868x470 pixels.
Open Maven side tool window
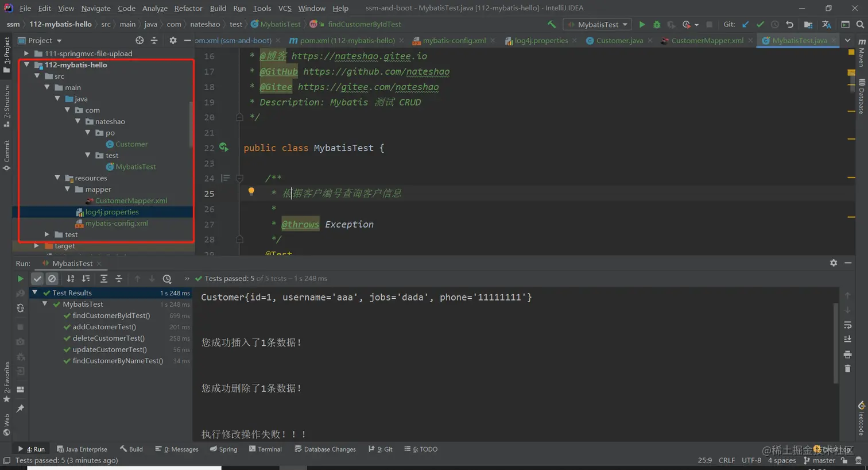click(861, 52)
